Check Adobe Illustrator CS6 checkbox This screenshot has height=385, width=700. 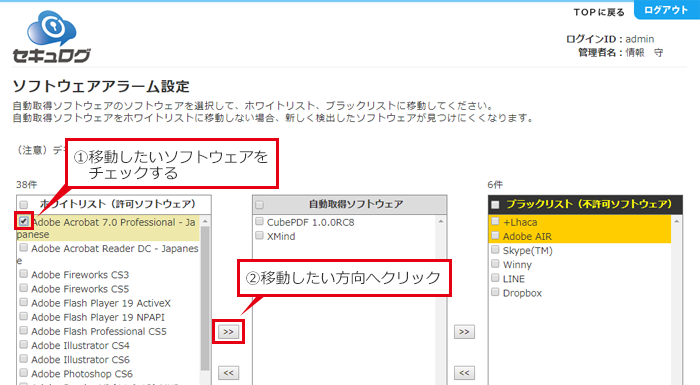click(x=24, y=359)
